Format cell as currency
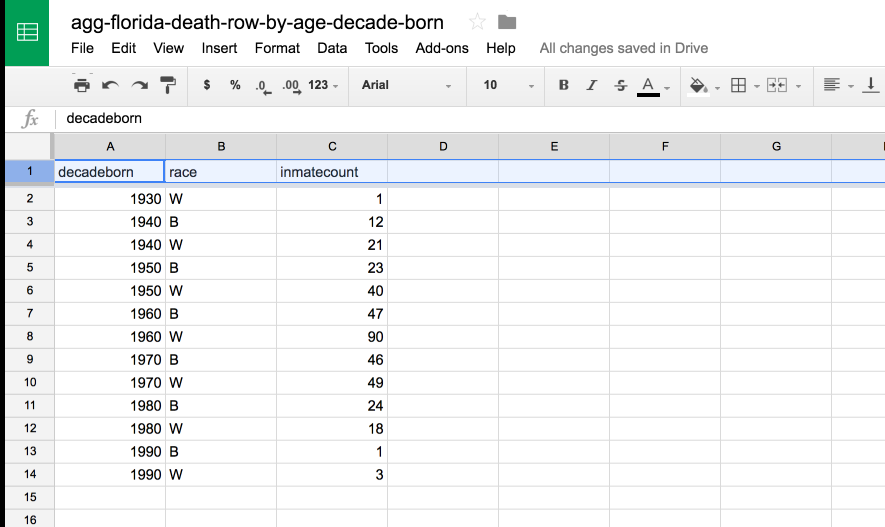Screen dimensions: 885x527 point(207,85)
